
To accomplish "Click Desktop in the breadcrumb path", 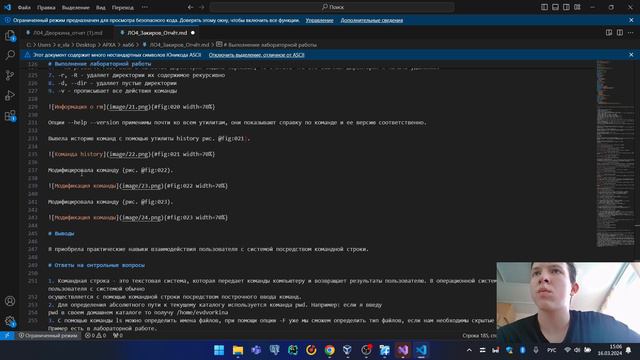I will click(86, 45).
